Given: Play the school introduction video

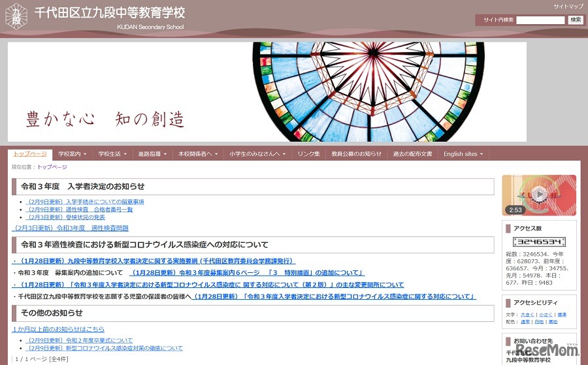Looking at the screenshot, I should pyautogui.click(x=539, y=195).
